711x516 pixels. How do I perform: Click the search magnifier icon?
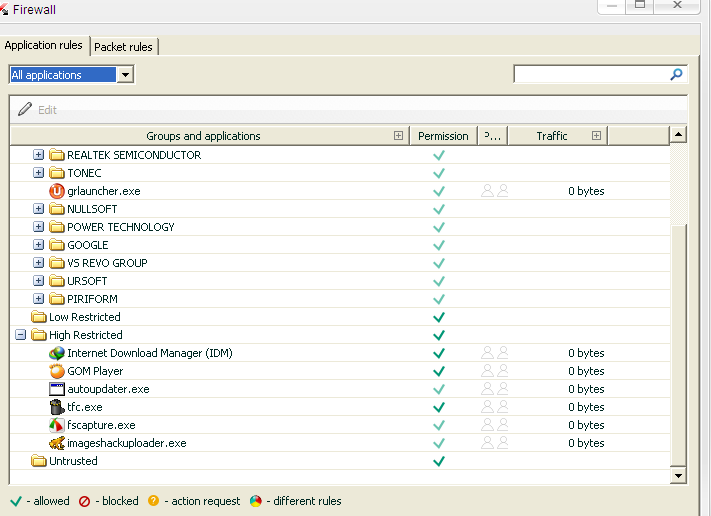pyautogui.click(x=676, y=74)
